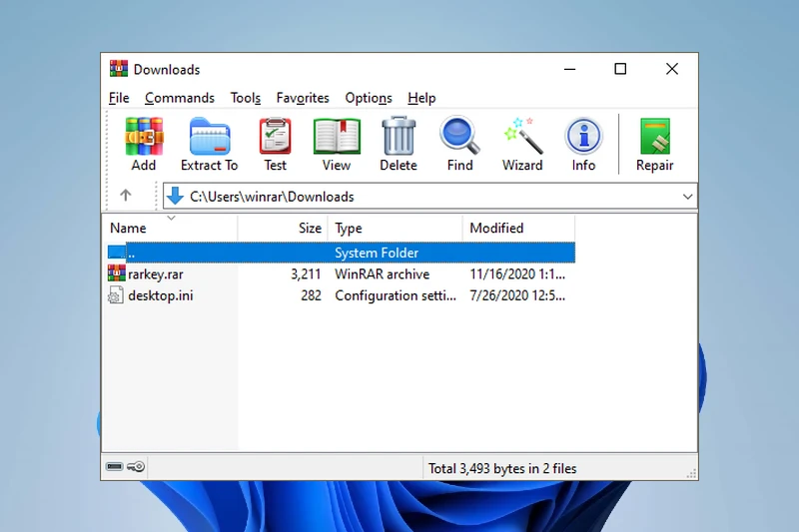This screenshot has height=532, width=799.
Task: Sort by the Size column header
Action: pos(283,228)
